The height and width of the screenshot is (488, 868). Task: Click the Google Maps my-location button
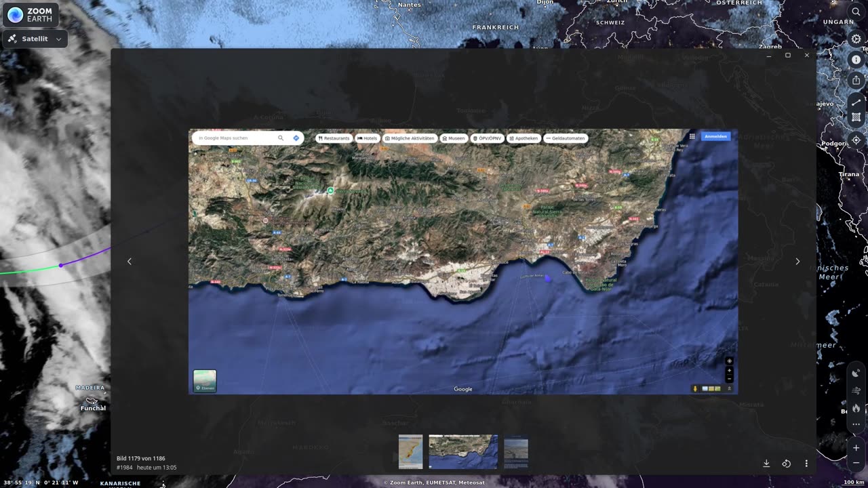click(730, 361)
